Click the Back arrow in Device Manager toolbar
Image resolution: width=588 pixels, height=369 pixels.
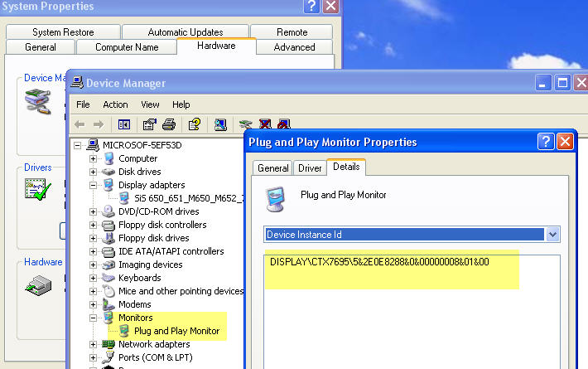pyautogui.click(x=80, y=124)
